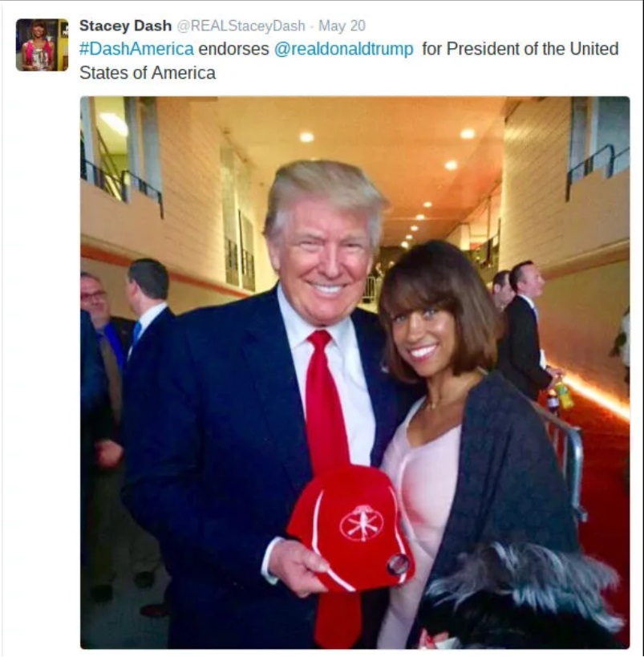The width and height of the screenshot is (644, 657).
Task: Click the gray fur item at the photo's bottom
Action: pos(520,595)
